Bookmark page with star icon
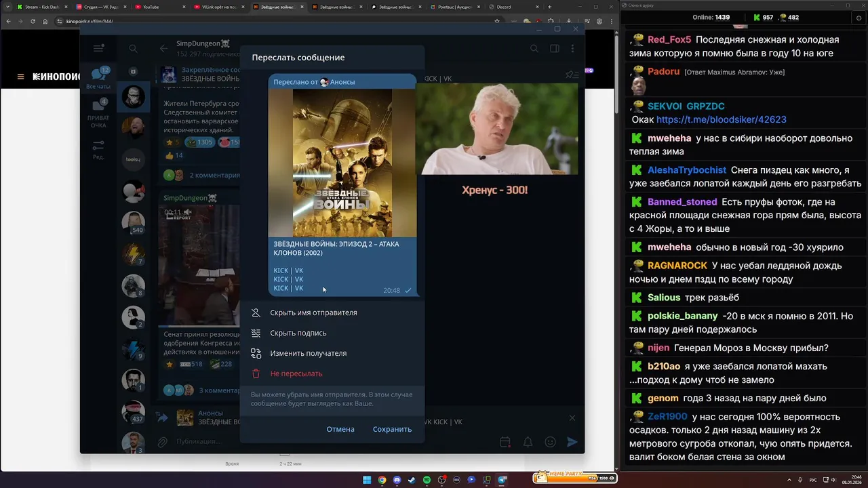Image resolution: width=868 pixels, height=488 pixels. click(497, 21)
